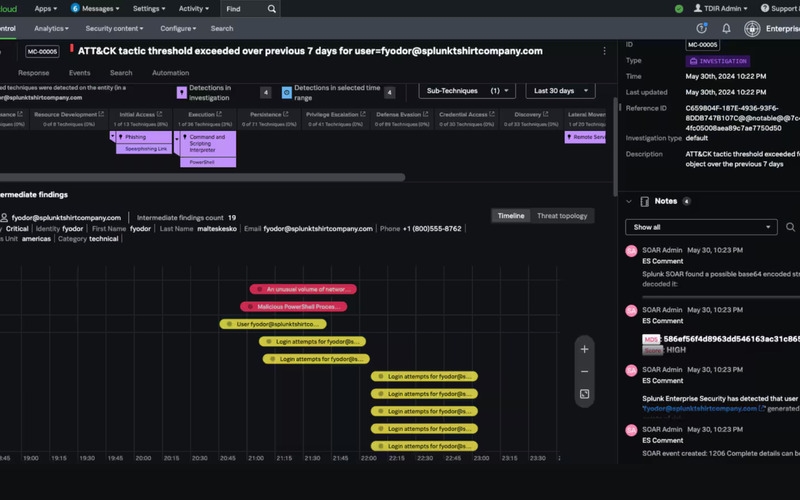
Task: Click the search icon in Notes panel
Action: 790,227
